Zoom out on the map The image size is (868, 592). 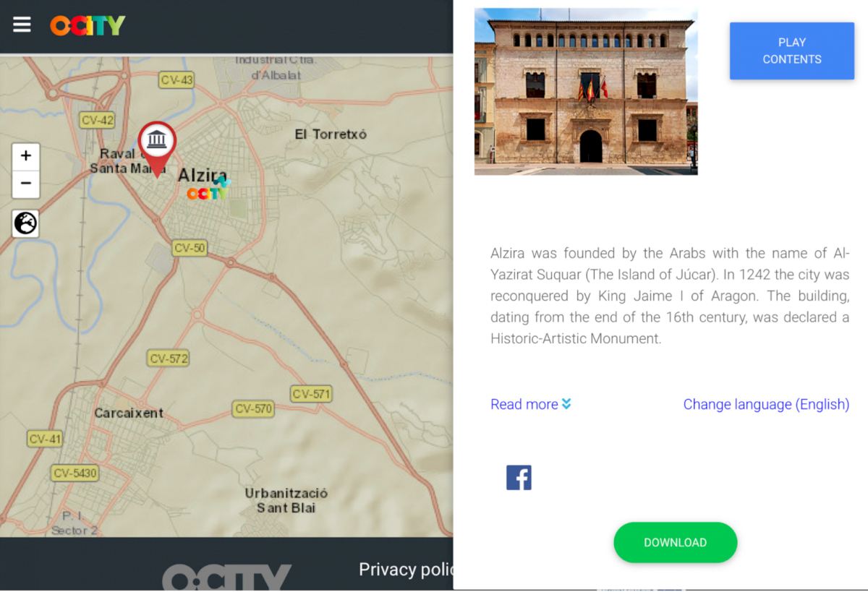click(x=26, y=184)
